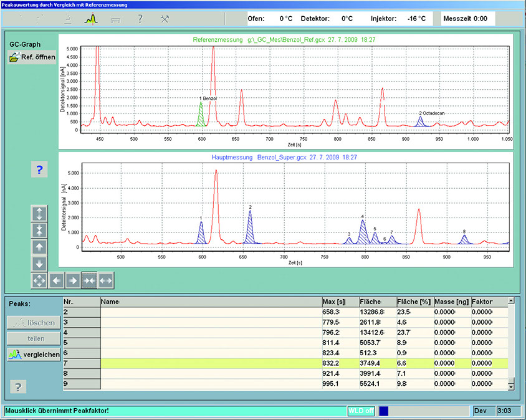
Task: Expand graph vertically with stretch arrows button
Action: pos(39,214)
